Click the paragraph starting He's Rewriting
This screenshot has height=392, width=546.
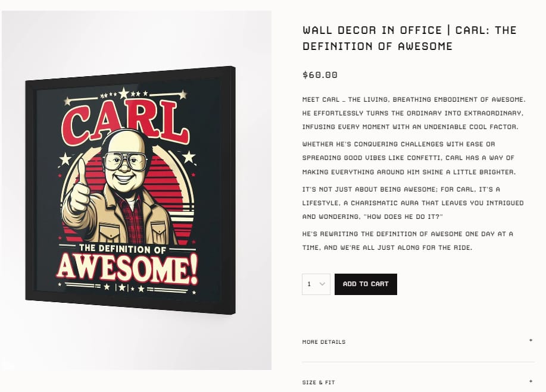408,241
